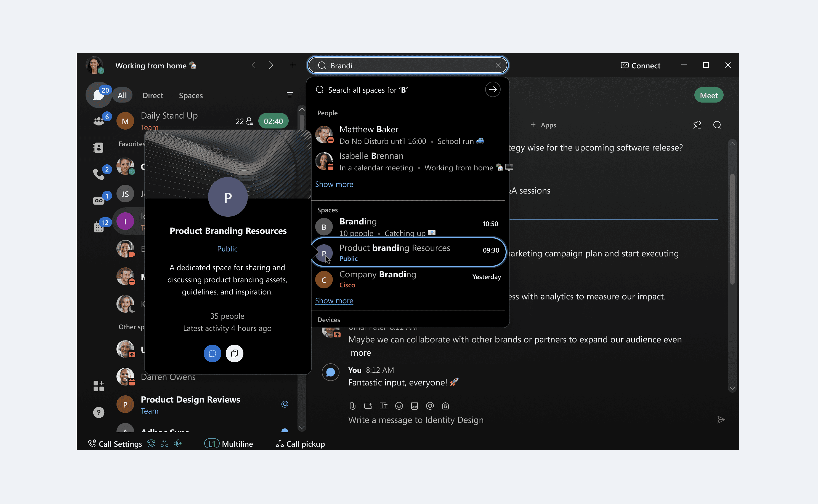Go forward with the right navigation arrow

pyautogui.click(x=271, y=65)
